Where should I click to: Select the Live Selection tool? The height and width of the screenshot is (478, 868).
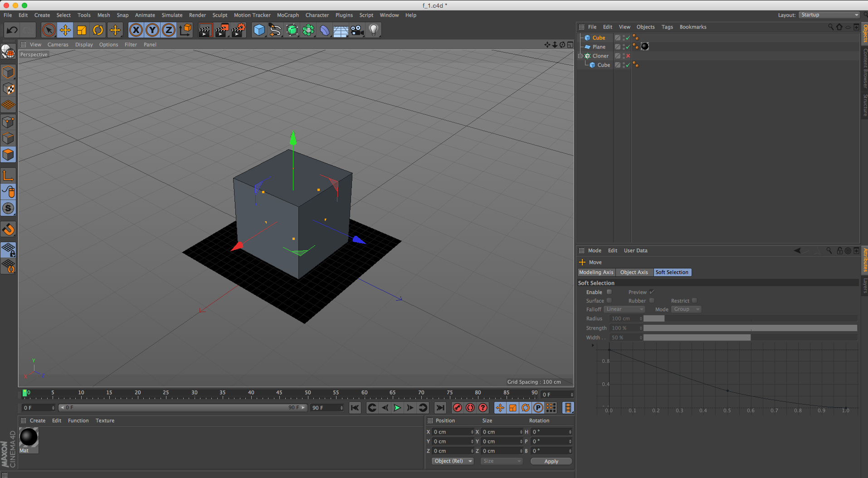49,30
